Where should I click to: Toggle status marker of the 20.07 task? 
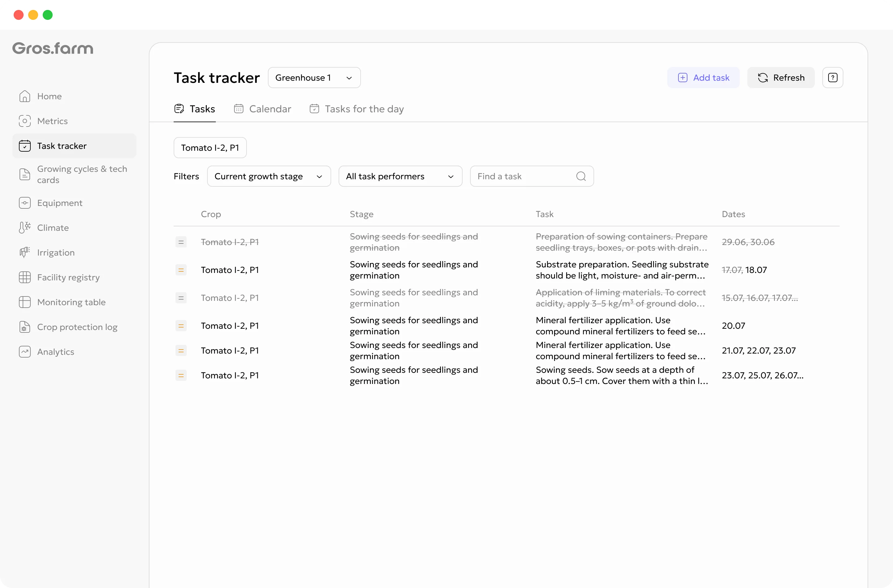181,326
